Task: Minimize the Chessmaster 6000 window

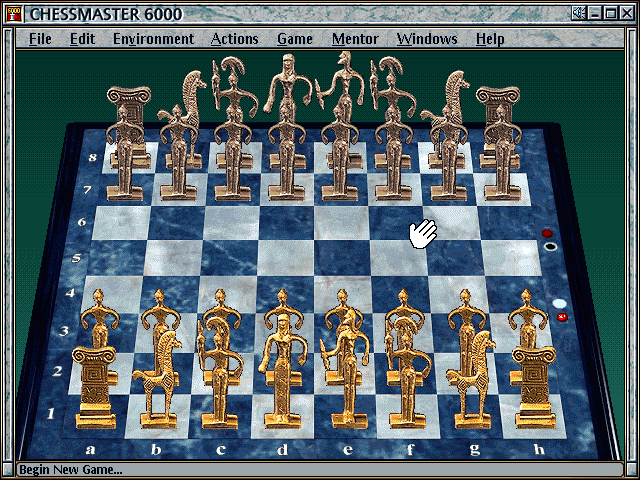Action: pos(595,13)
